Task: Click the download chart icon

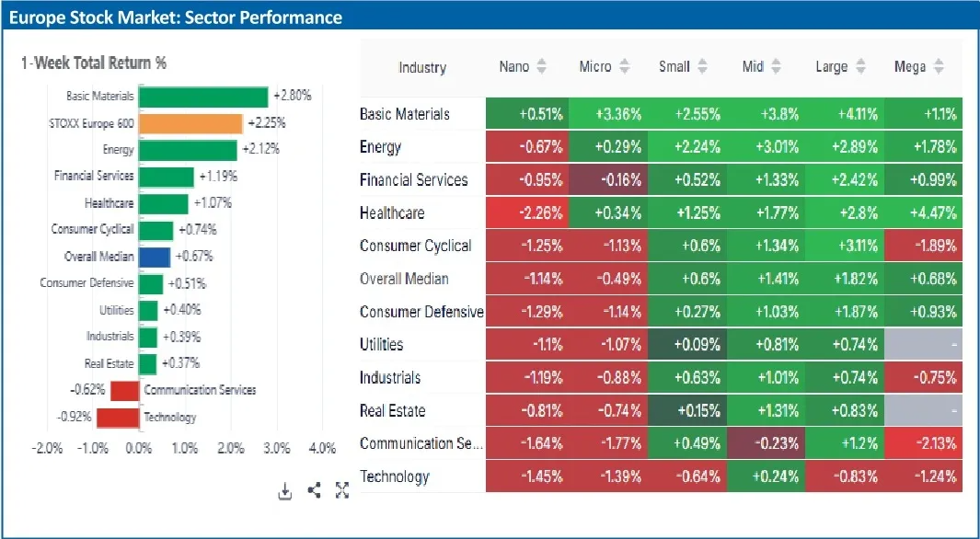Action: pos(285,491)
